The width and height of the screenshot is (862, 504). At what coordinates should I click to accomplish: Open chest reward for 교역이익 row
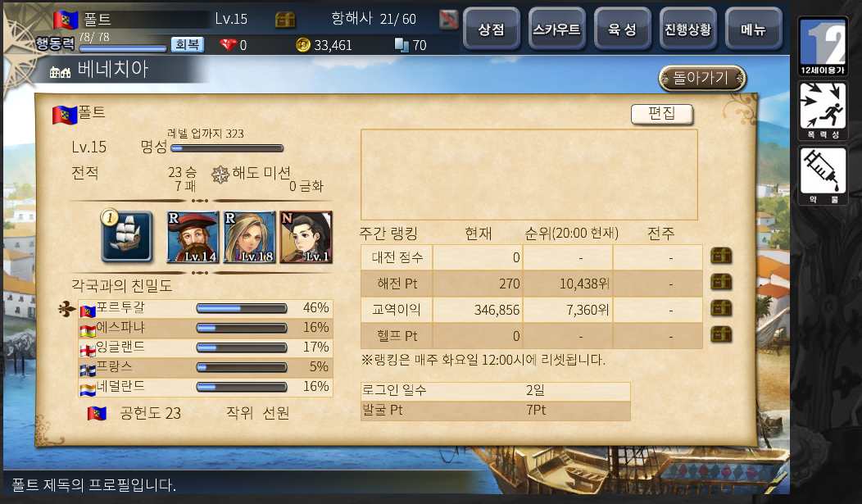(721, 308)
